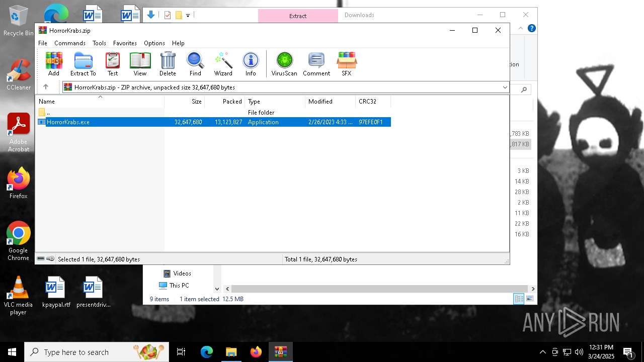
Task: Show archive Info
Action: click(x=251, y=64)
